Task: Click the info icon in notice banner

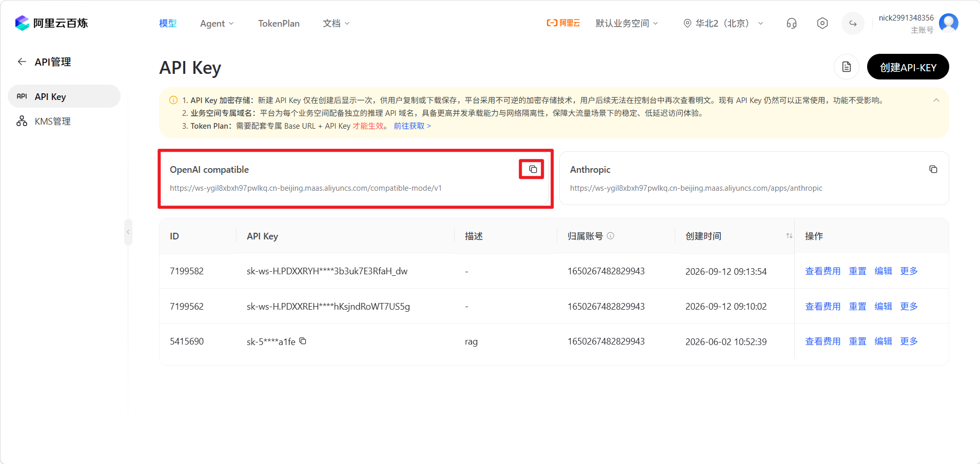Action: [173, 100]
